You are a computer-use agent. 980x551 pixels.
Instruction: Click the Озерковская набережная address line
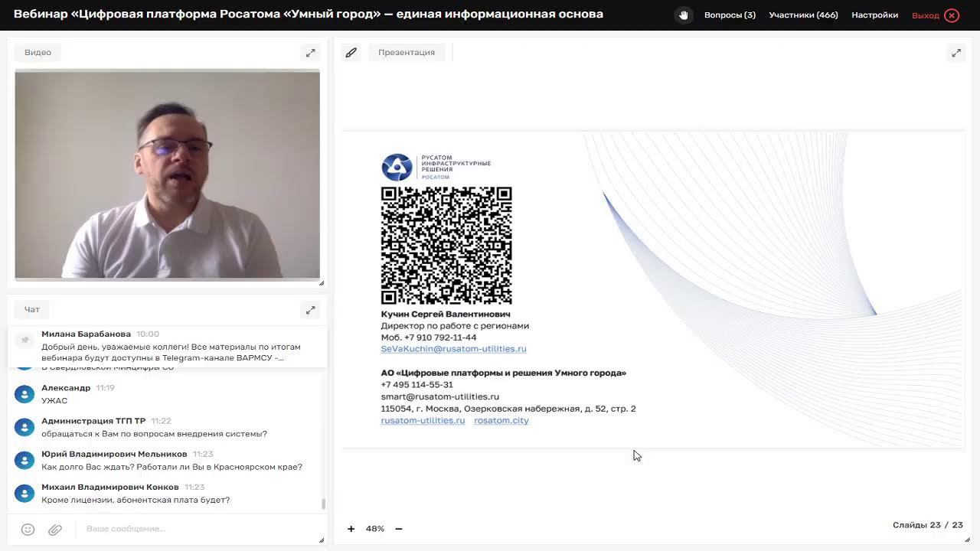point(508,409)
